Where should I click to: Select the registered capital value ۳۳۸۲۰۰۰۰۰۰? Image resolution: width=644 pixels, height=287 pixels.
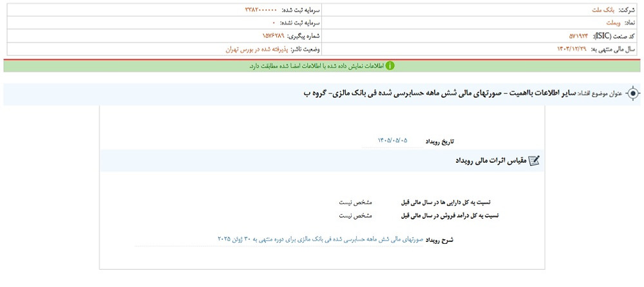click(260, 10)
